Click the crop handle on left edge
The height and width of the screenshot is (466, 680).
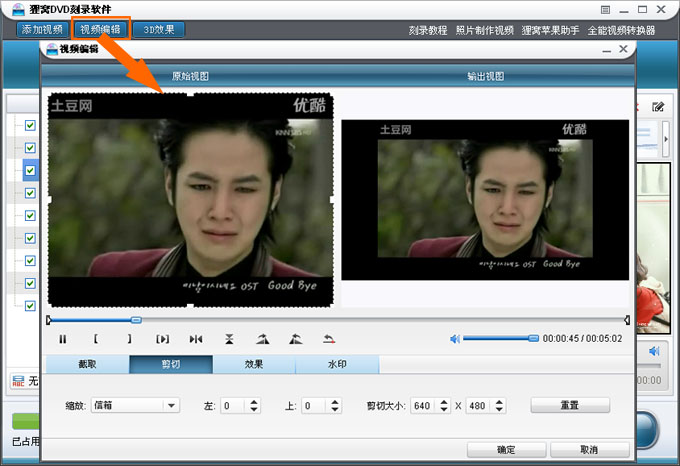pyautogui.click(x=49, y=200)
